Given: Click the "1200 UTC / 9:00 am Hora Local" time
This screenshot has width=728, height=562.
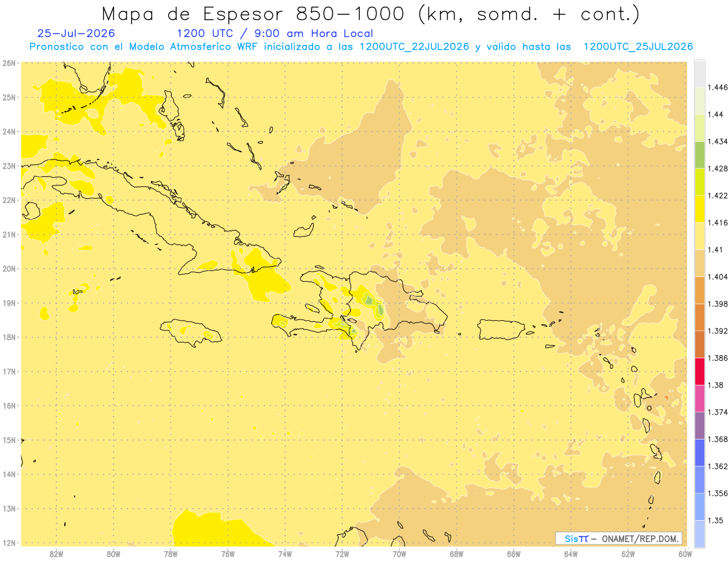Looking at the screenshot, I should coord(275,33).
